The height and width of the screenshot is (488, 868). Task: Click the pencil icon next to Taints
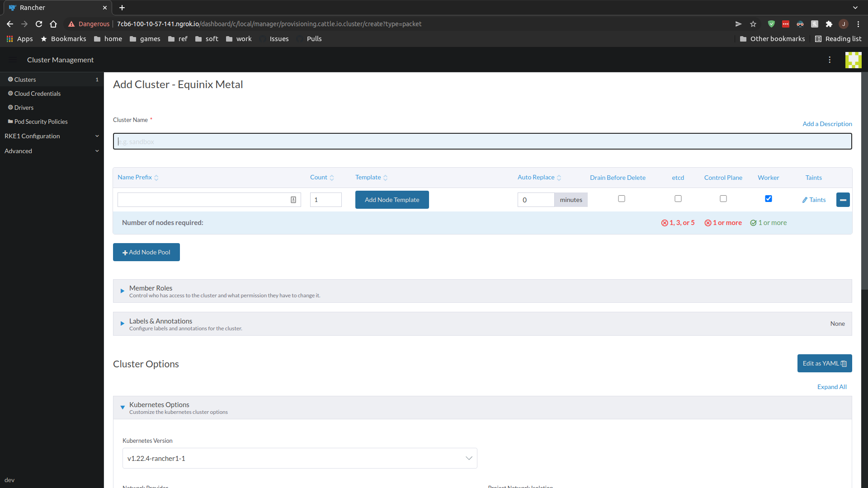[805, 200]
